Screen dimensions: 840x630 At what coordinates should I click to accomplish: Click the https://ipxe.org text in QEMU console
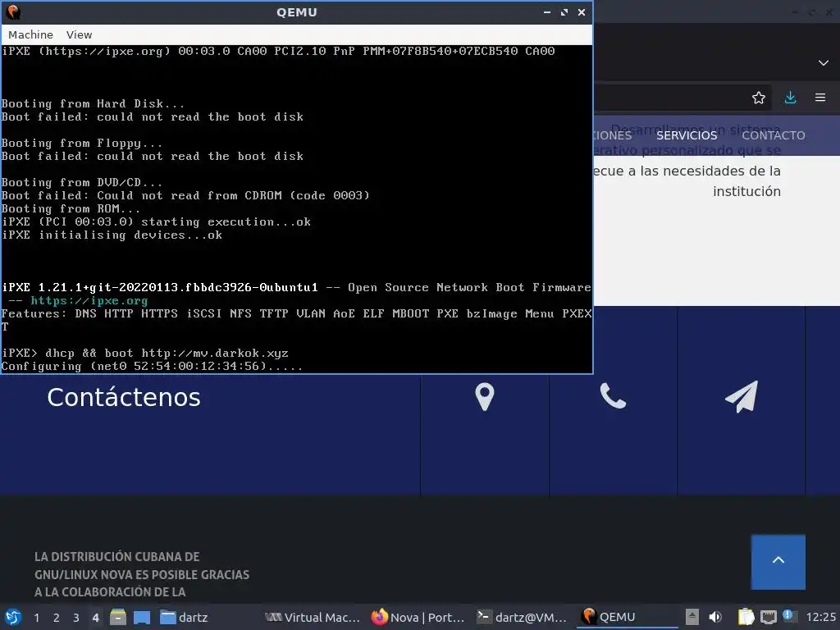click(x=89, y=301)
